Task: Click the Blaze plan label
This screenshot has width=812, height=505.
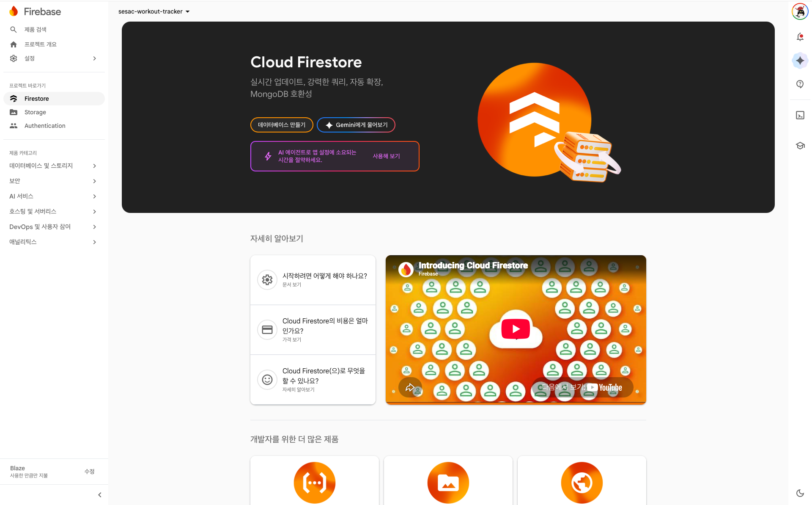Action: tap(17, 468)
